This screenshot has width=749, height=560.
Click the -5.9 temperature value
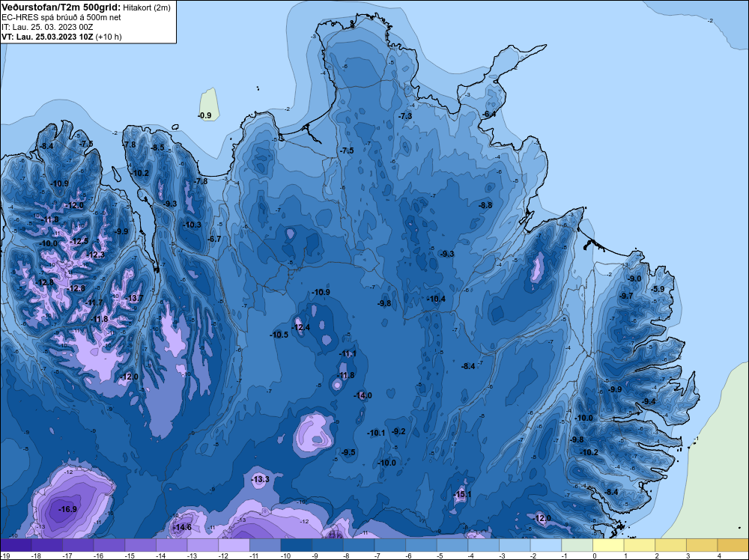(x=658, y=289)
